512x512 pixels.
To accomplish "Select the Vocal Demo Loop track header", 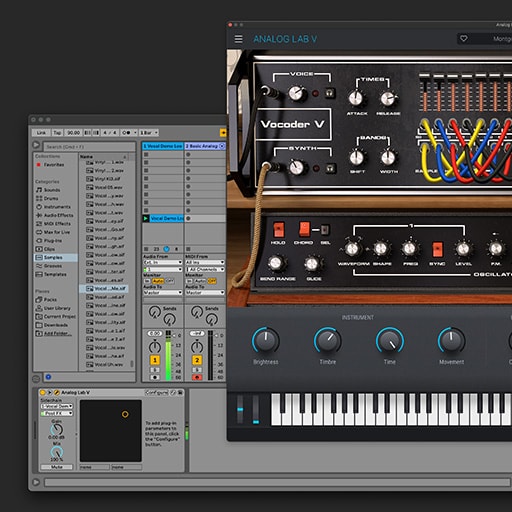I will pos(163,146).
